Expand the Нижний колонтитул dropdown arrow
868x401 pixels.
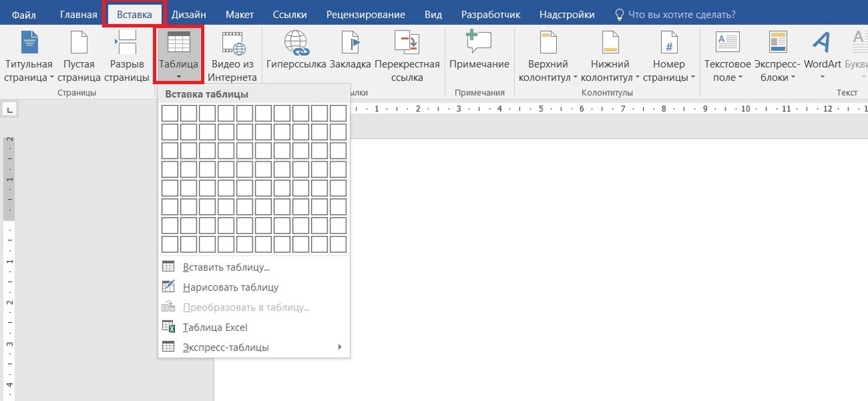[x=639, y=77]
